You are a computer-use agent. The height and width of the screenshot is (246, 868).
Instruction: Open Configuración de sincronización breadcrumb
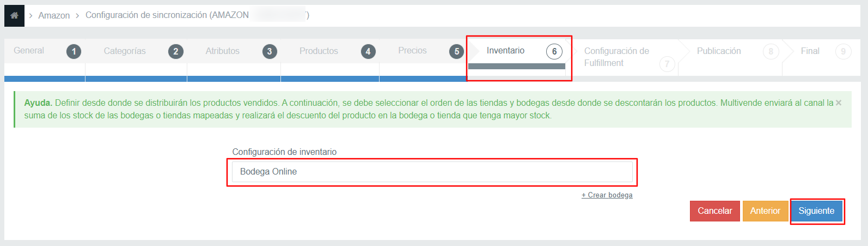tap(167, 15)
